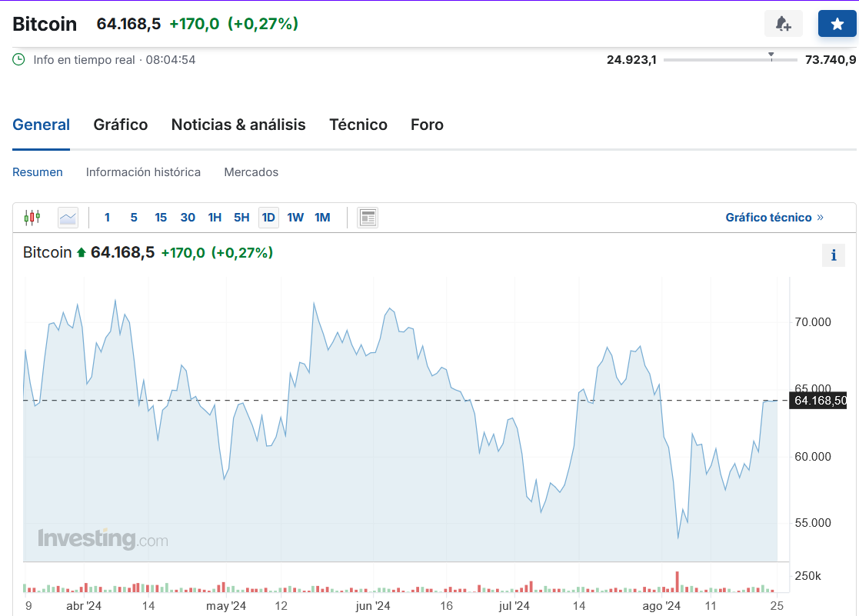859x616 pixels.
Task: Open the Técnico tab
Action: 358,125
